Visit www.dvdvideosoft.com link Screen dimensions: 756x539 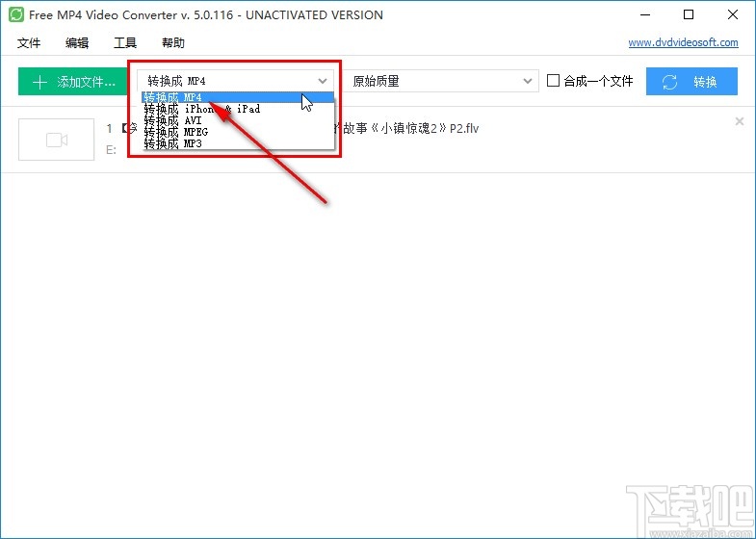point(683,42)
